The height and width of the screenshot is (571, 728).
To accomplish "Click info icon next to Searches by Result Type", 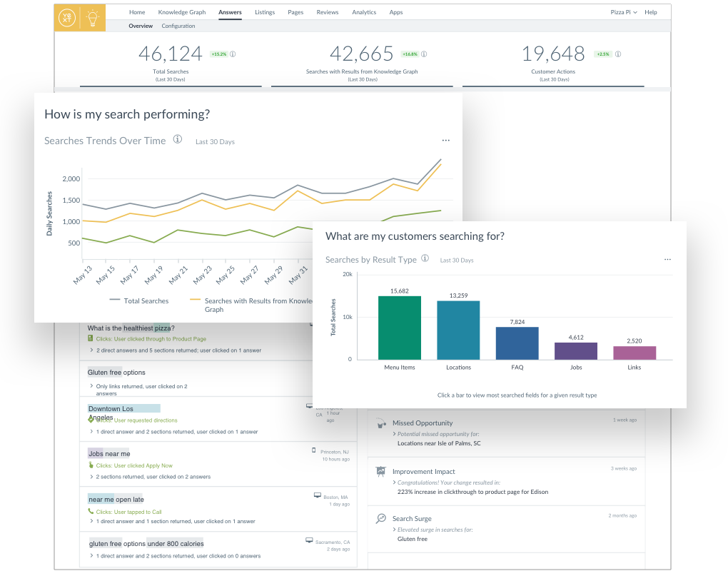I will coord(425,258).
